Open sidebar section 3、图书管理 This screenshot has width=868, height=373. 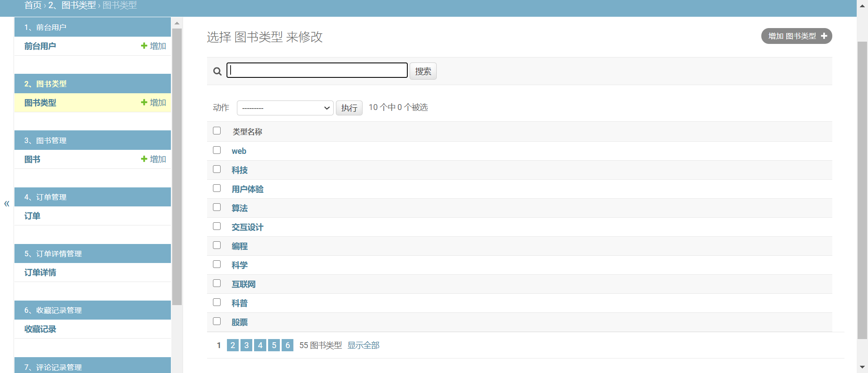45,141
